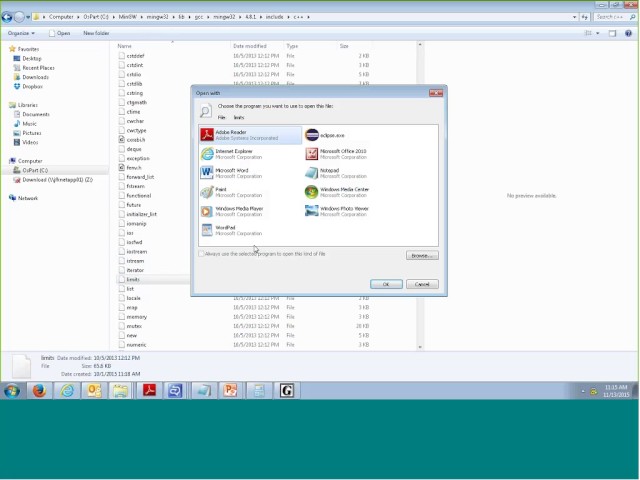Click the Browse button
Screen dimensions: 640x480
click(x=421, y=255)
